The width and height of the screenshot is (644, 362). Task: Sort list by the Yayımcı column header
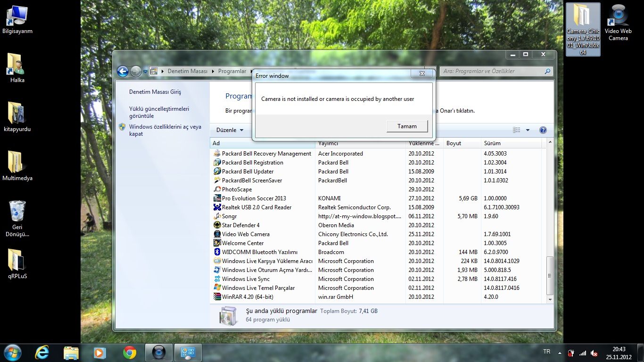pyautogui.click(x=361, y=143)
